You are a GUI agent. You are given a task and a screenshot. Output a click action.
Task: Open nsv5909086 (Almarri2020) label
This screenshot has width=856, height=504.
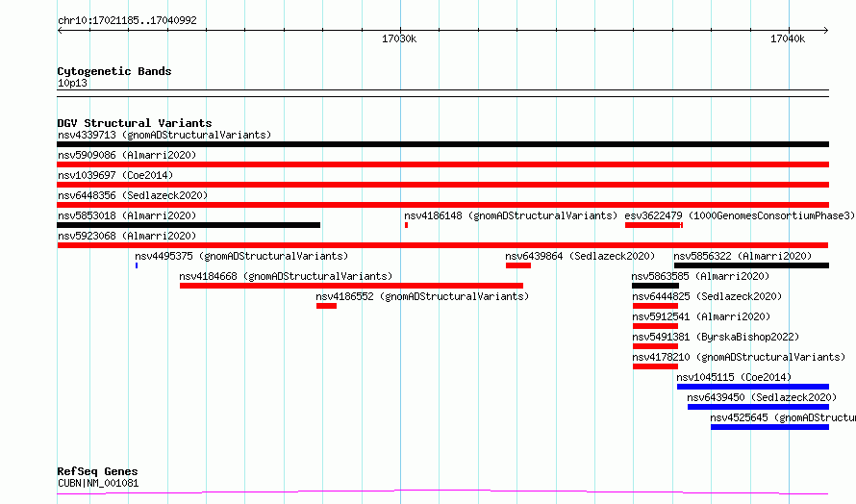pyautogui.click(x=127, y=155)
